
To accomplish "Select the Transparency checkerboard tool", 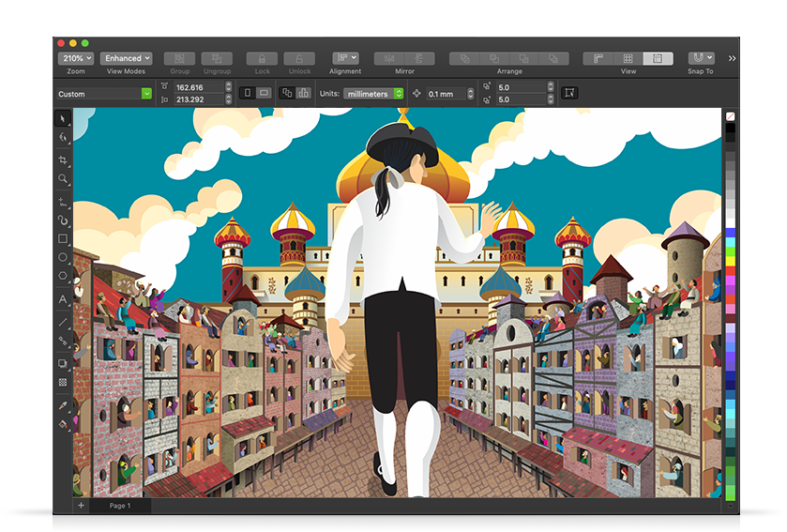I will click(x=63, y=383).
